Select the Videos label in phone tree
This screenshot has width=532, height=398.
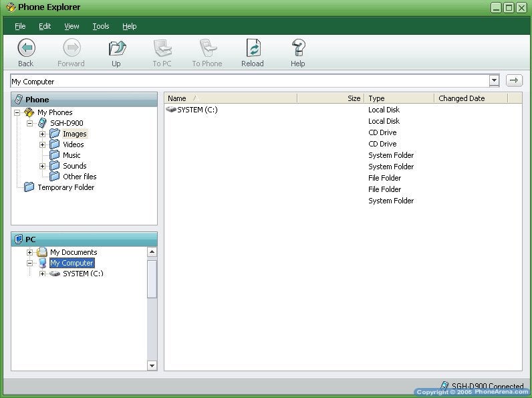click(74, 144)
